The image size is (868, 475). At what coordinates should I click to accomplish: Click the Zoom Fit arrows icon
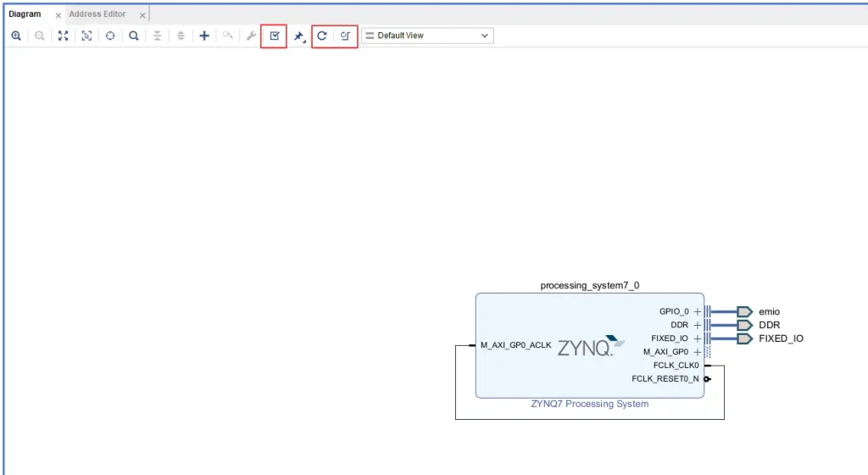pyautogui.click(x=63, y=36)
